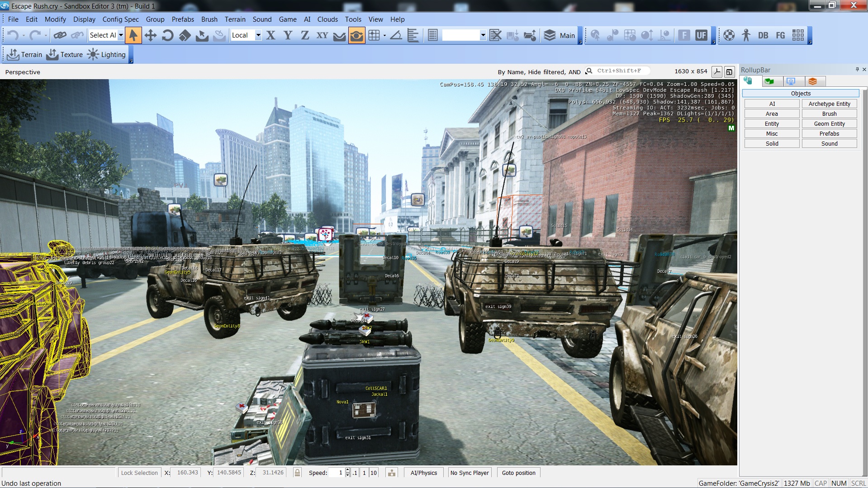Click the Texture generate button
The height and width of the screenshot is (488, 868).
pos(65,55)
